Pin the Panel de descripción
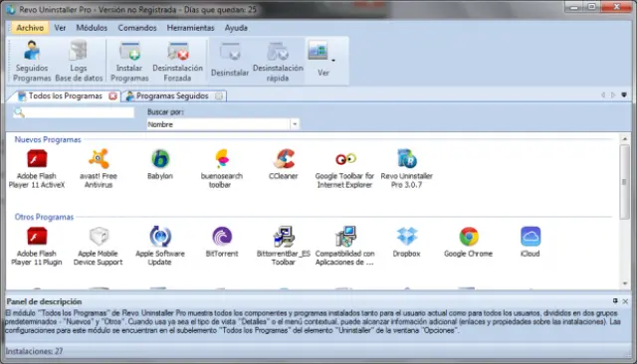Image resolution: width=637 pixels, height=364 pixels. pos(615,301)
